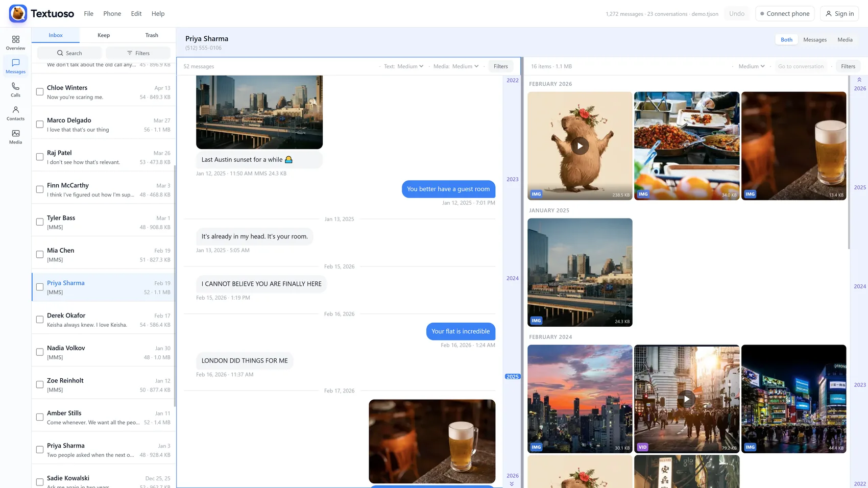Click Go to conversation link
The height and width of the screenshot is (488, 868).
click(x=801, y=66)
